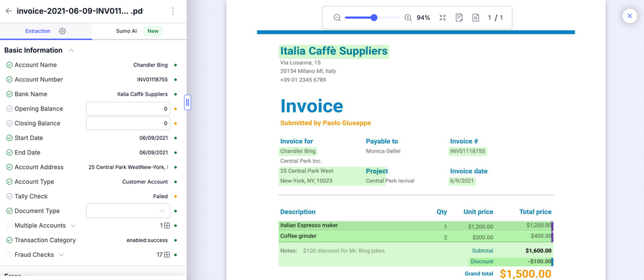Toggle the Transaction Category verification check
644x280 pixels.
point(9,240)
